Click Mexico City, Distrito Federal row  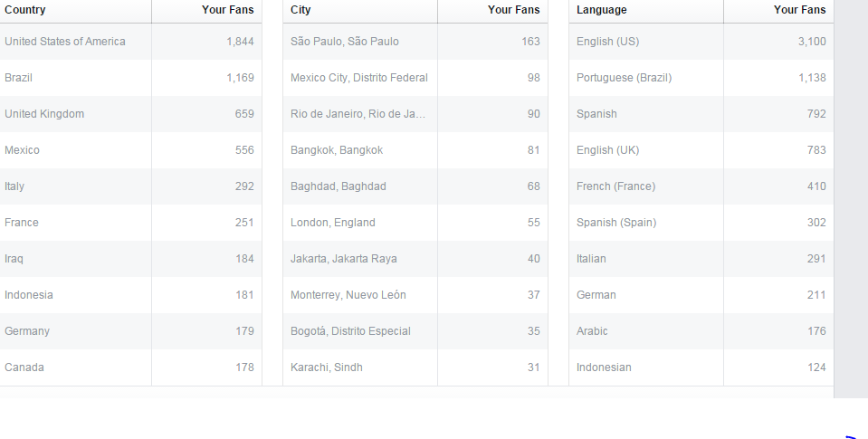click(x=358, y=78)
